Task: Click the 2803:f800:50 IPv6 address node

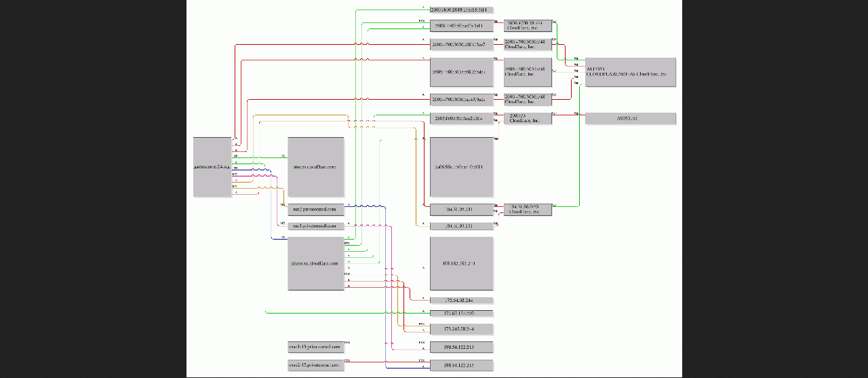Action: (462, 118)
